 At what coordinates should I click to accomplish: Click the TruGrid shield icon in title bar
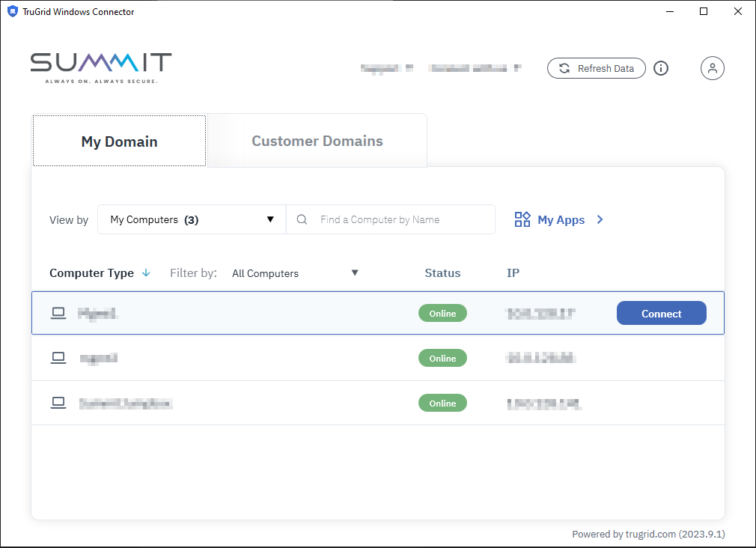(12, 11)
